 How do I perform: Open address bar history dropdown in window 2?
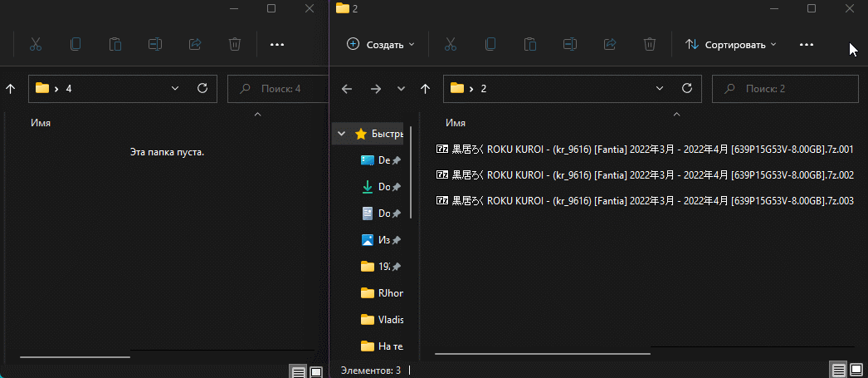(x=660, y=88)
